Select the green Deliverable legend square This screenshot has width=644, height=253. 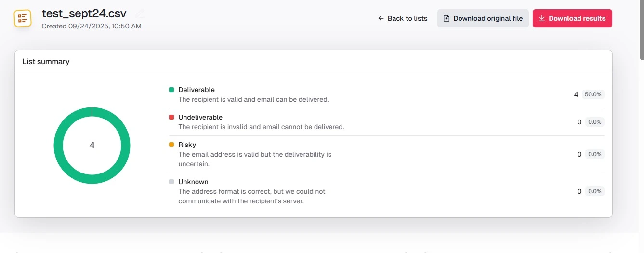click(171, 90)
